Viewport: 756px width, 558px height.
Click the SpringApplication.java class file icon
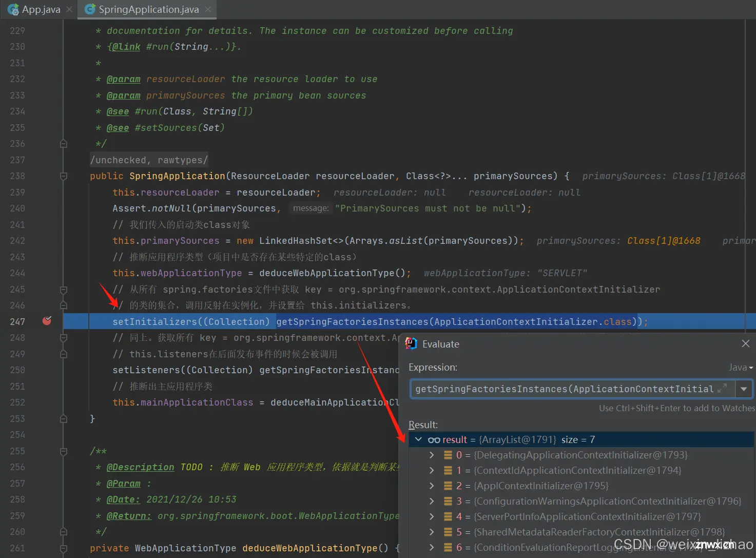tap(90, 9)
